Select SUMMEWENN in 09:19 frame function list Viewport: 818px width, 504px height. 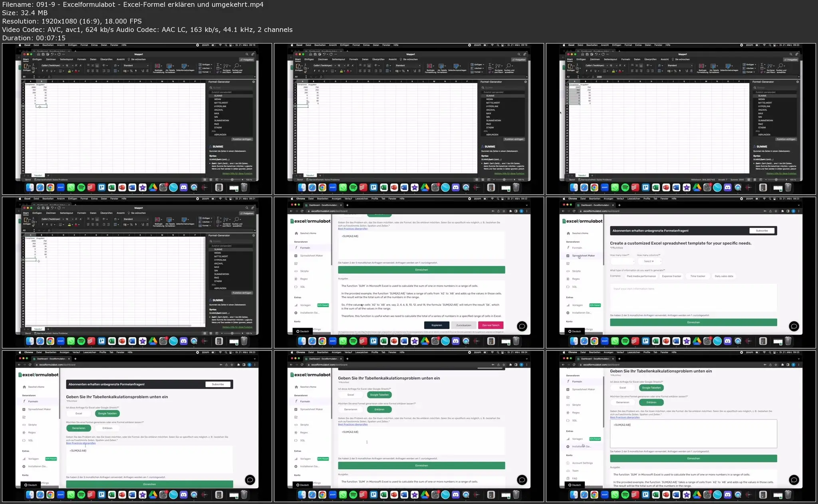coord(493,121)
